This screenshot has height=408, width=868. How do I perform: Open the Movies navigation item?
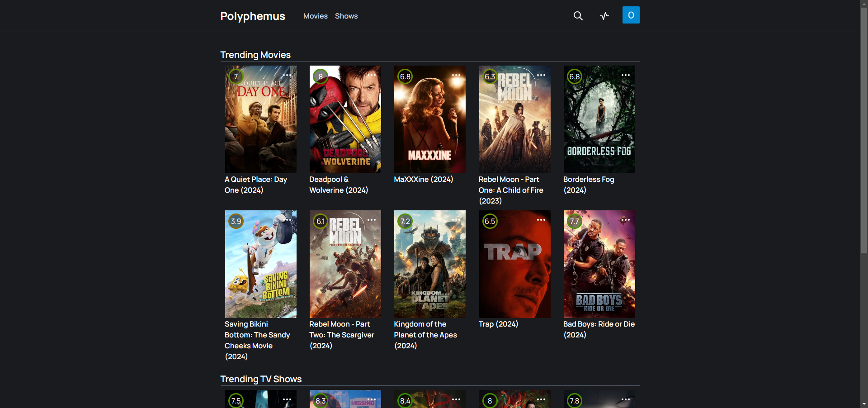[316, 16]
